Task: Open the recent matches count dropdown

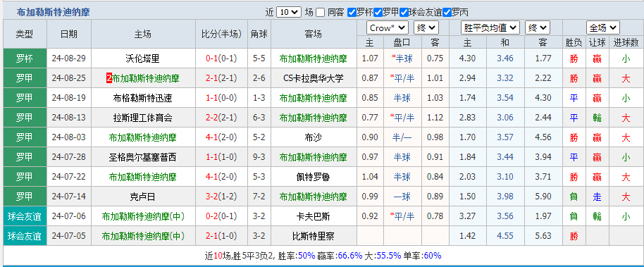Action: tap(289, 12)
